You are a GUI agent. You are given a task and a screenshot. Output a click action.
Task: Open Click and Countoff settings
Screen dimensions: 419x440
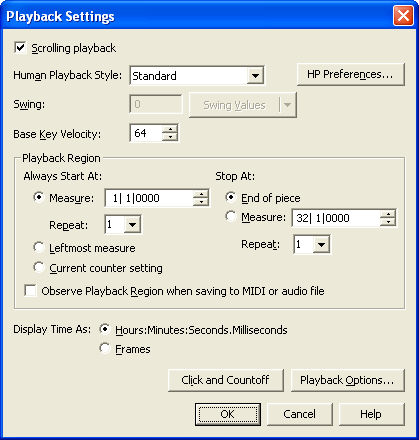tap(226, 380)
